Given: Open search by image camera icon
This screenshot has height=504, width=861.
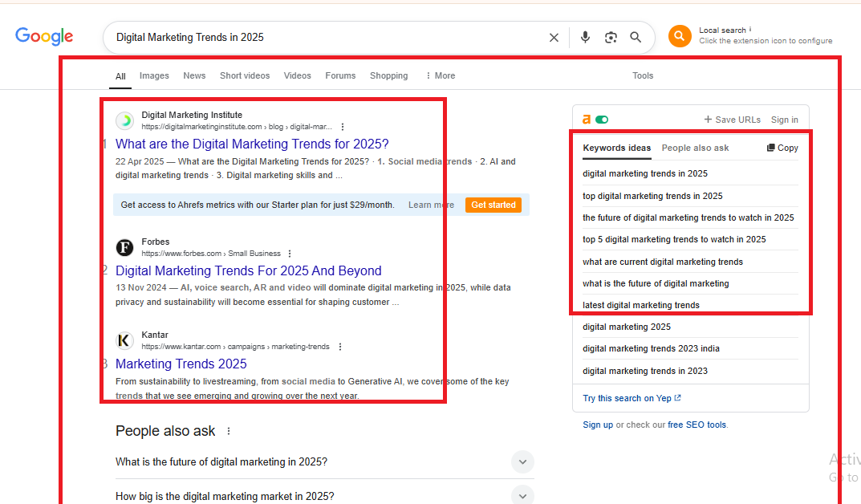Looking at the screenshot, I should (611, 38).
